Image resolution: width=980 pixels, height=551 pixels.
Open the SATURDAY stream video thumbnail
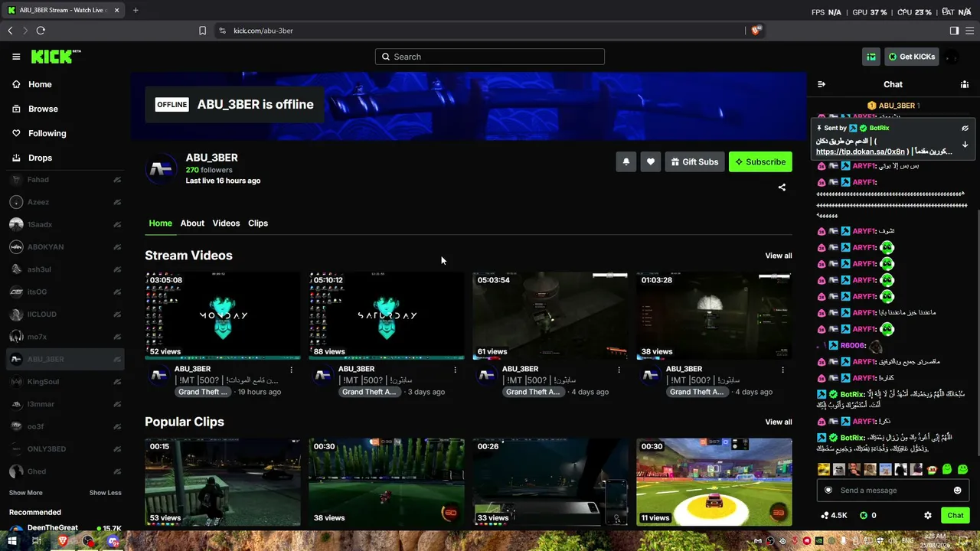[x=387, y=315]
